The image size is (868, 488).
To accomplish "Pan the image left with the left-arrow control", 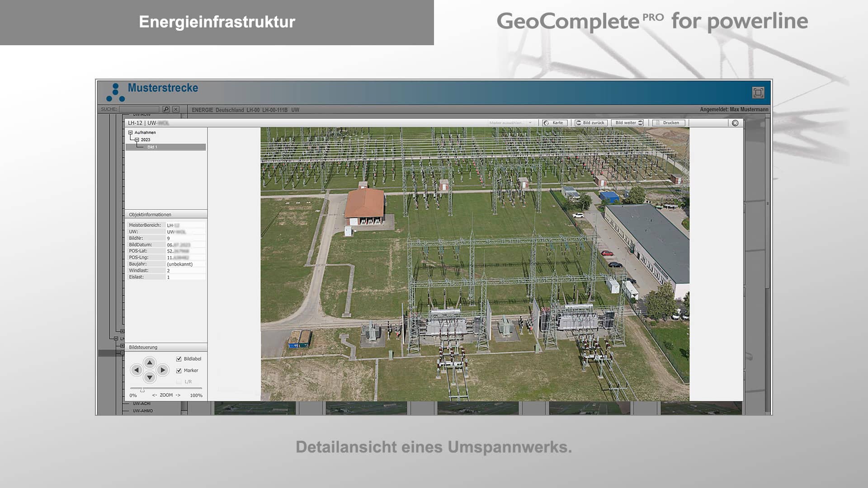I will point(137,371).
